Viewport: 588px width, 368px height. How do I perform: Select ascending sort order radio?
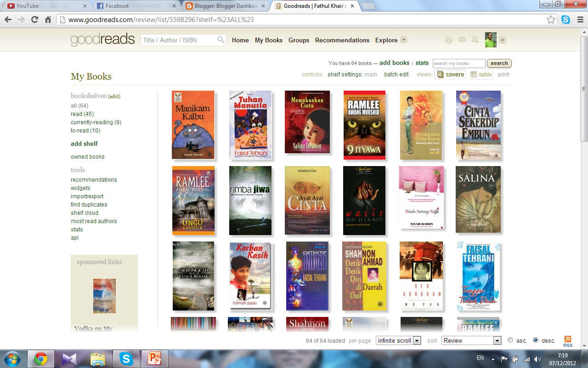tap(510, 340)
